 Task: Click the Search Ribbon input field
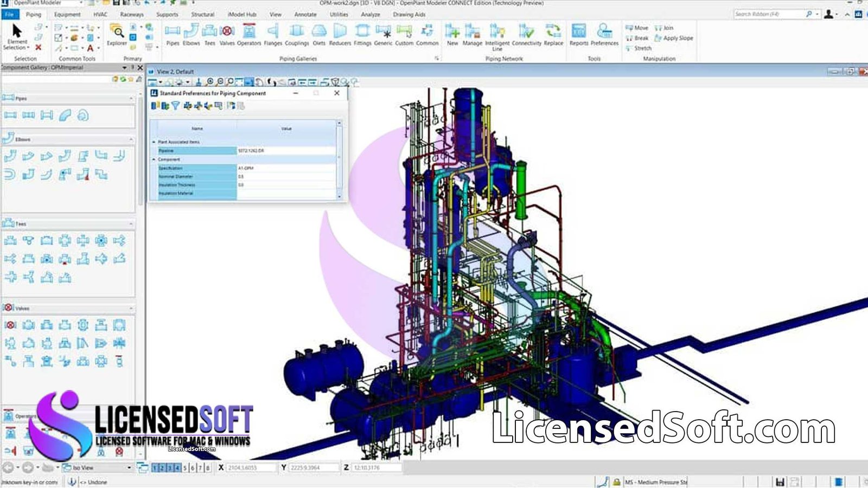769,14
